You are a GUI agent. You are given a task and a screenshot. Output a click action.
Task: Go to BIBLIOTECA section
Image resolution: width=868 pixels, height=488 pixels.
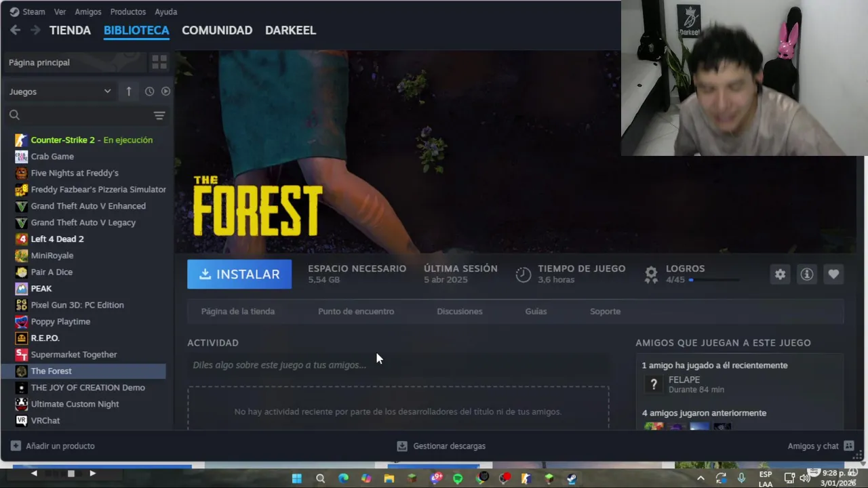coord(136,30)
